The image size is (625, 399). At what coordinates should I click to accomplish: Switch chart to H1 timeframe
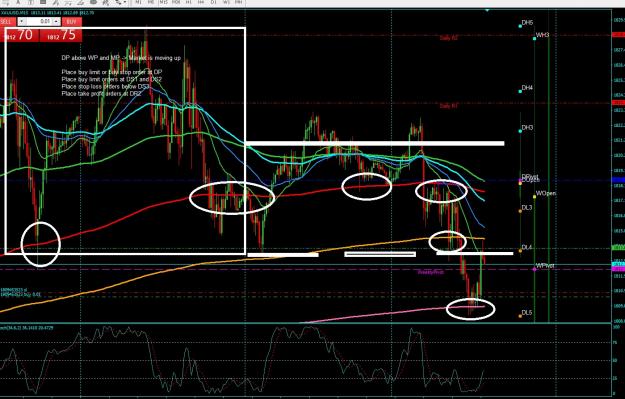[189, 2]
